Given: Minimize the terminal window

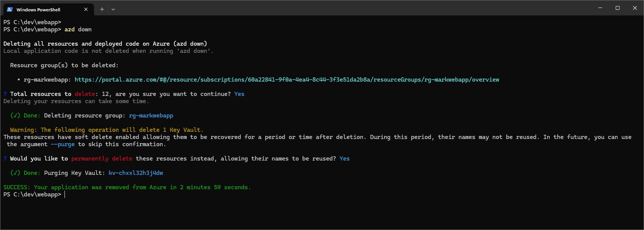Looking at the screenshot, I should click(x=600, y=8).
